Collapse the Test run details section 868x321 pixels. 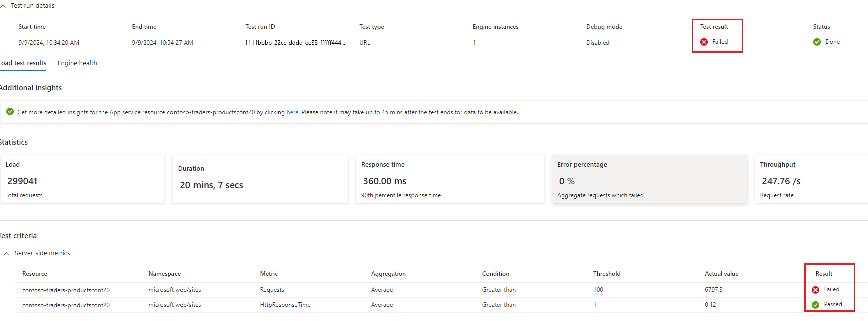pos(3,6)
